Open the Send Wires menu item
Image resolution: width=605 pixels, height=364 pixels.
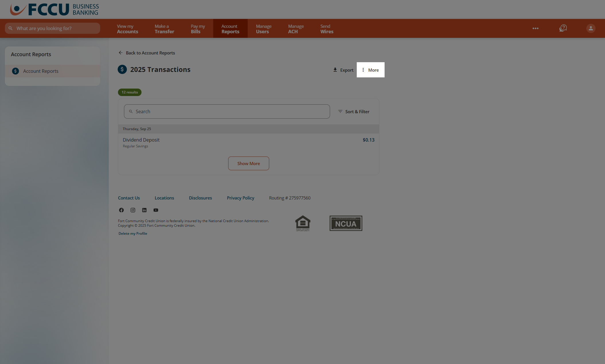click(326, 28)
